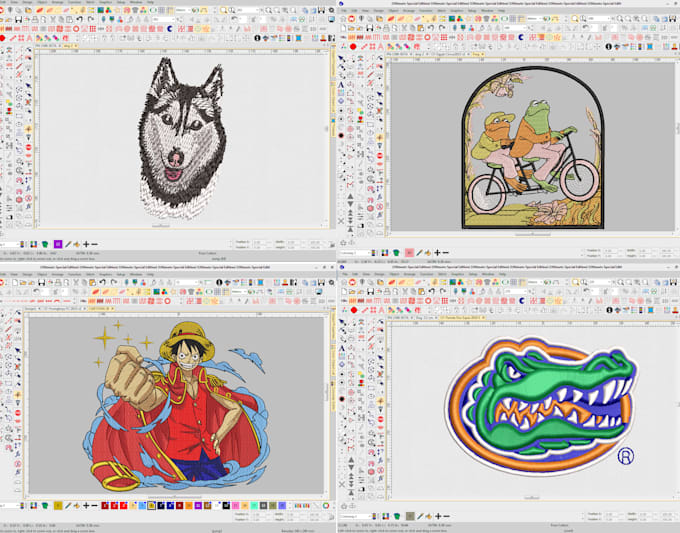
Task: Click red filled circle icon in gator window
Action: point(354,310)
